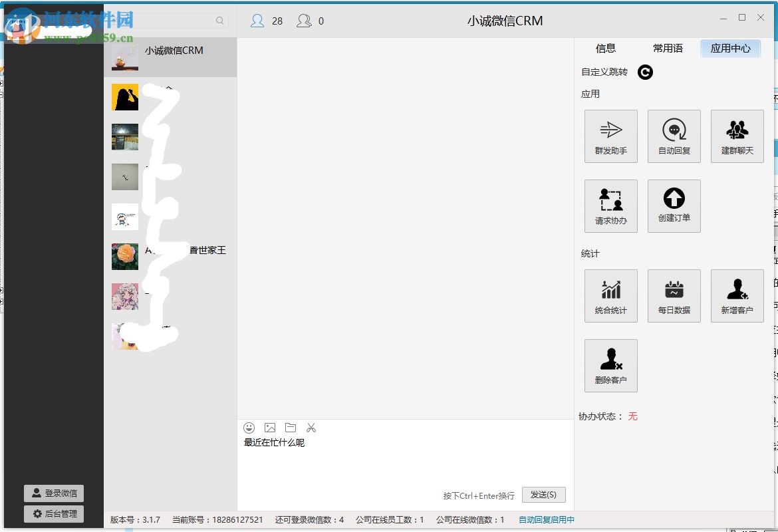This screenshot has width=778, height=532.
Task: Click the screenshot scissors icon
Action: click(311, 428)
